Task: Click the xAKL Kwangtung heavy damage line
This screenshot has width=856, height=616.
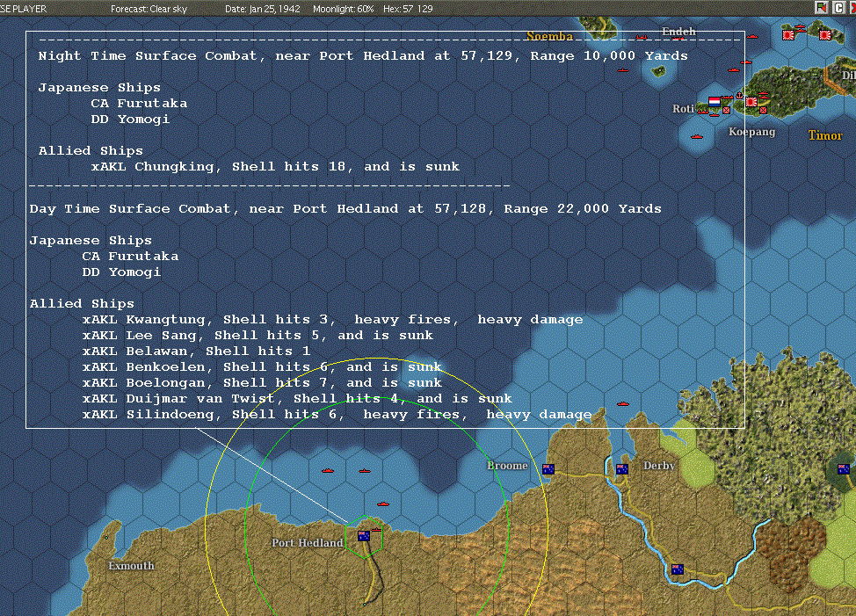Action: click(x=332, y=319)
